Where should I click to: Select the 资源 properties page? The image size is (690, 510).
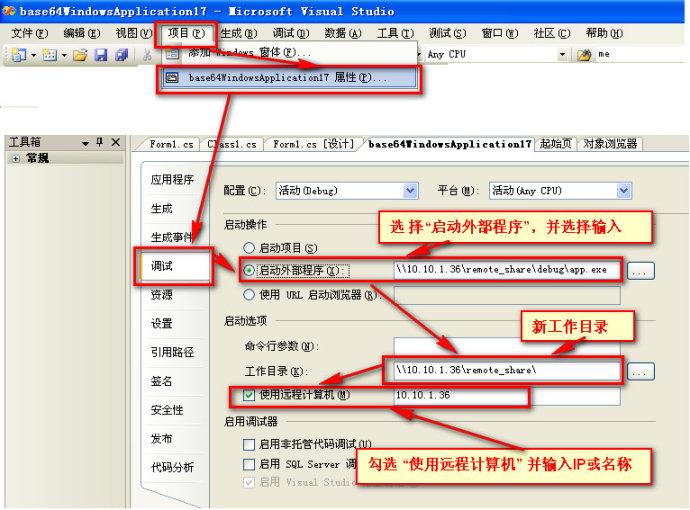[162, 295]
